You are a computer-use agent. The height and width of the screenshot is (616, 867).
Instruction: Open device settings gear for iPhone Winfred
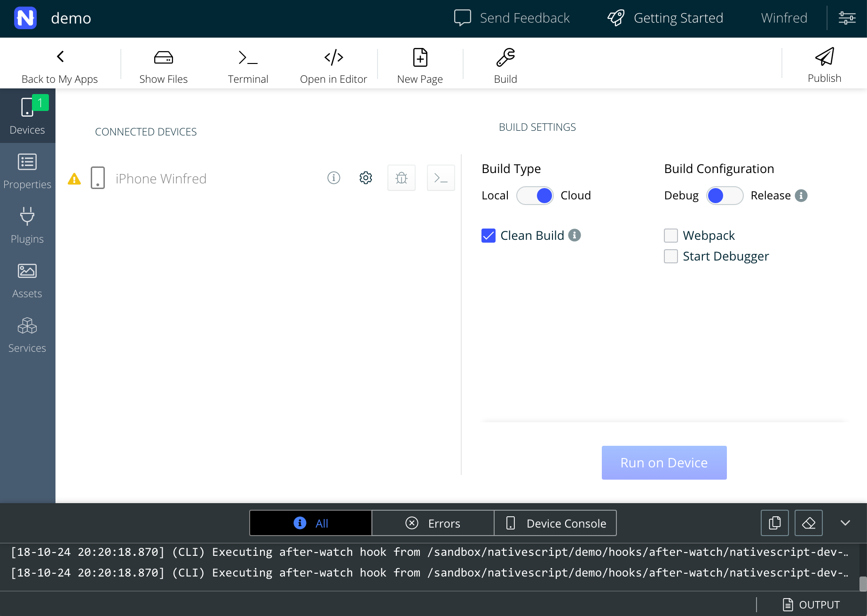[x=366, y=178]
